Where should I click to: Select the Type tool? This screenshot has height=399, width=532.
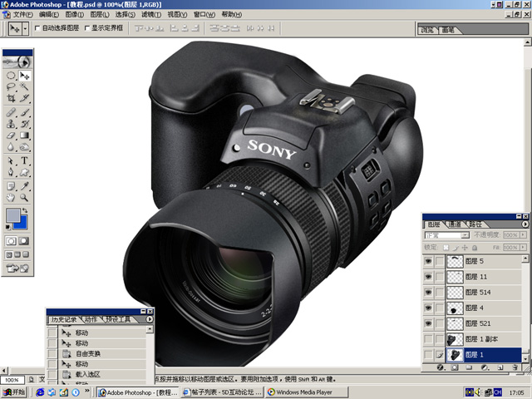[24, 160]
